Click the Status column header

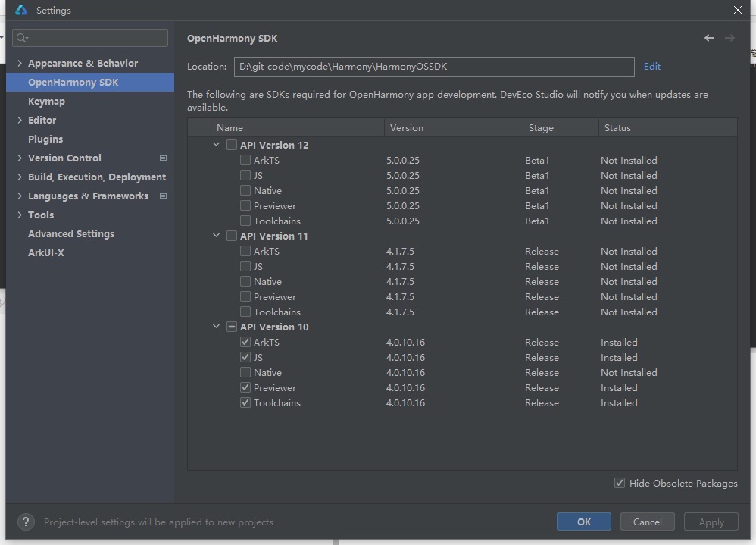click(x=668, y=128)
